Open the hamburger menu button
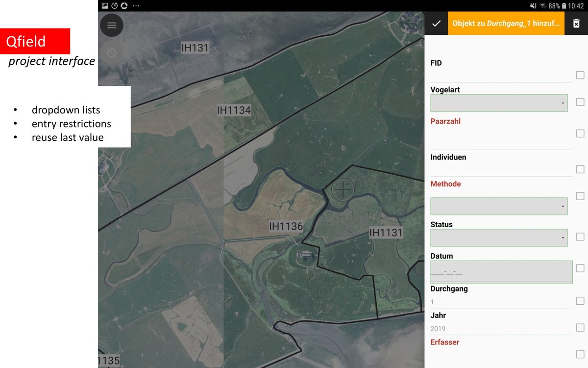This screenshot has height=368, width=588. 112,26
